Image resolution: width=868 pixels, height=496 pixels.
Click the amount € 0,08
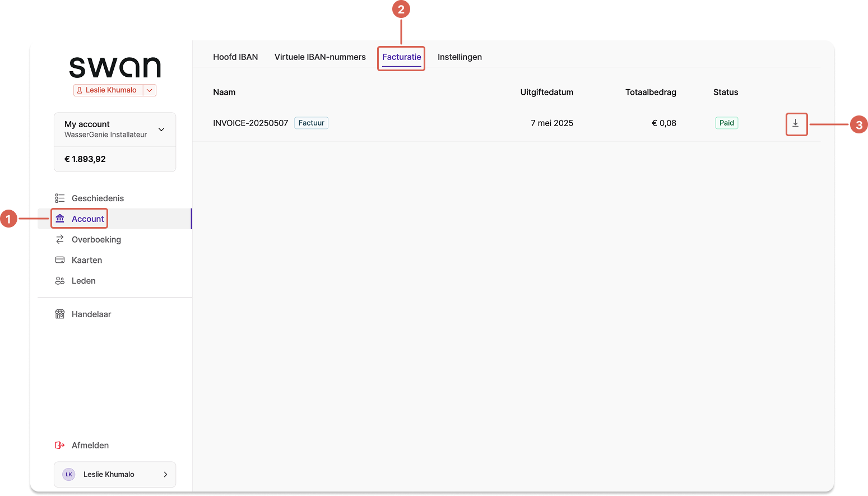[664, 123]
